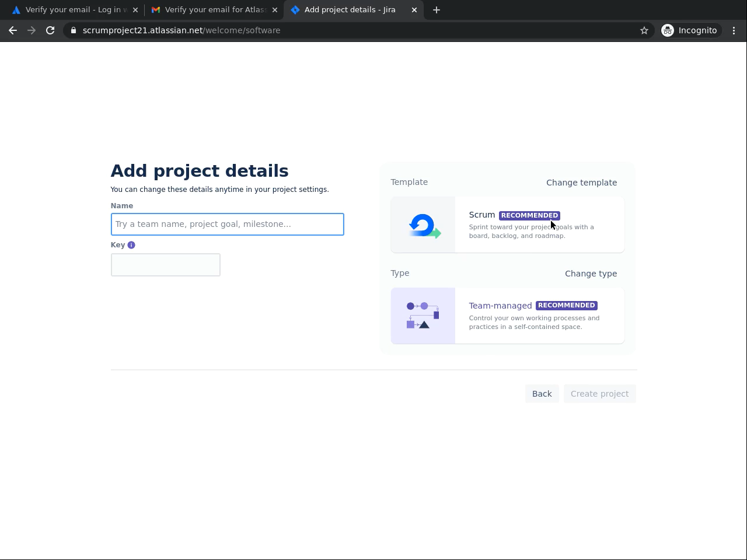Click the Key info icon
747x560 pixels.
click(x=131, y=245)
